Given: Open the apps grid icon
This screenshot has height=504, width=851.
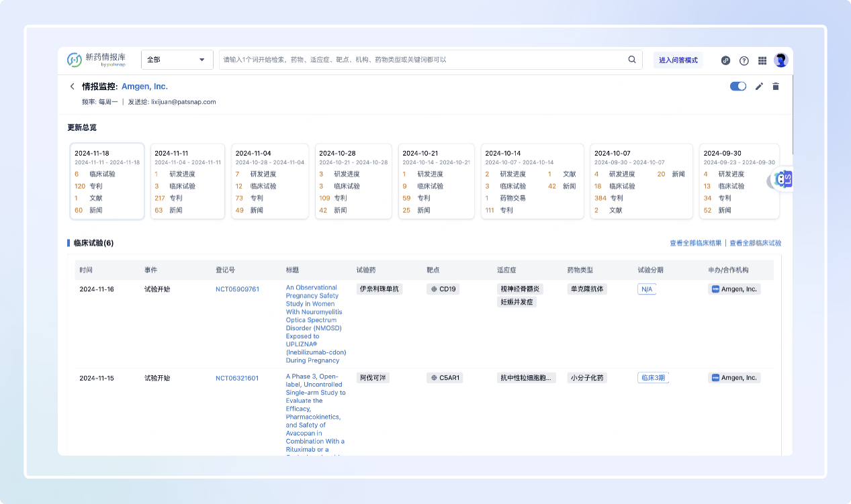Looking at the screenshot, I should coord(762,60).
